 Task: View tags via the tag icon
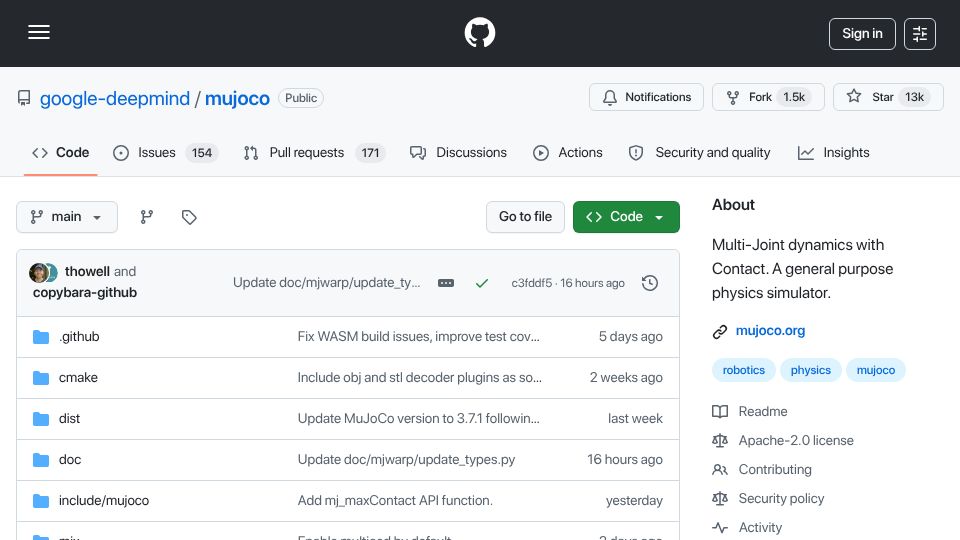click(189, 217)
